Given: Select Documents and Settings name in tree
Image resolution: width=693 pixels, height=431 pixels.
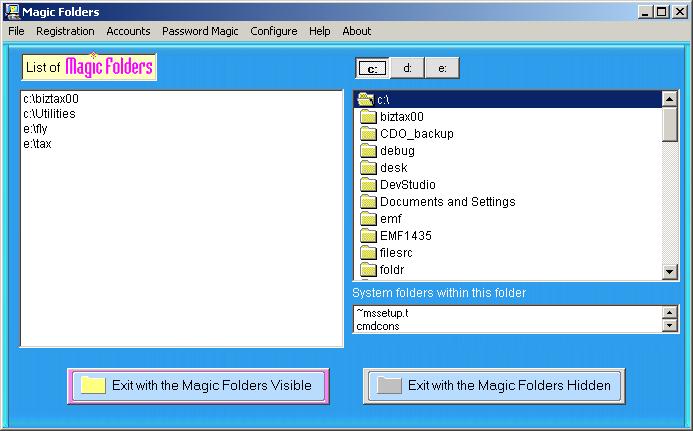Looking at the screenshot, I should pyautogui.click(x=448, y=202).
